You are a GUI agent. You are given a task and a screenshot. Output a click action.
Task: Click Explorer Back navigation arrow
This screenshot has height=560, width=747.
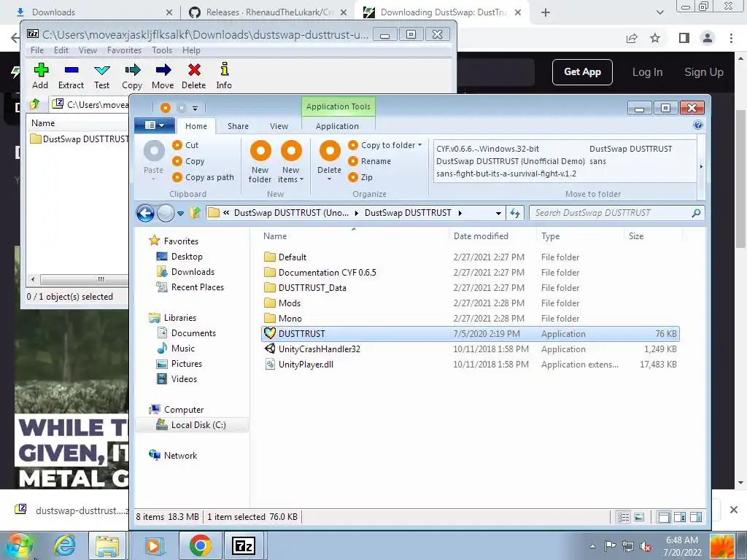point(145,213)
